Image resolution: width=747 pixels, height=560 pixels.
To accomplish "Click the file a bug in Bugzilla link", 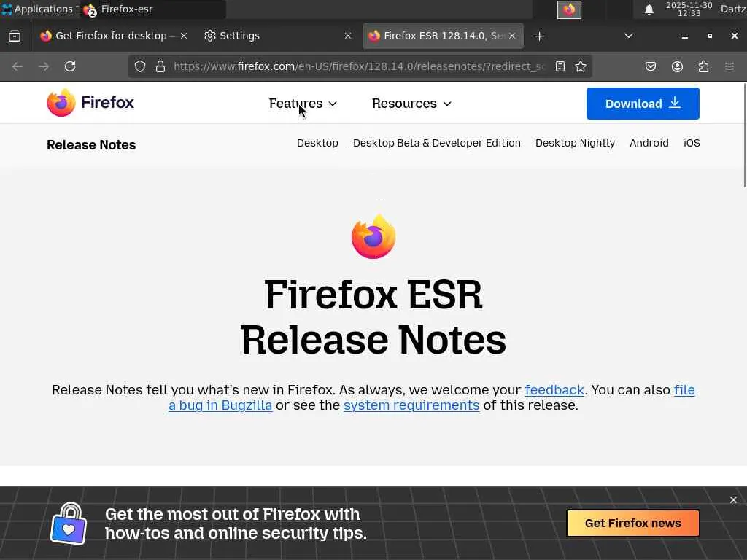I will pos(220,405).
